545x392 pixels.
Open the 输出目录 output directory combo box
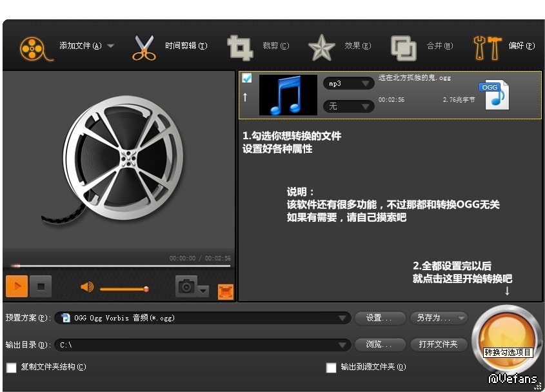click(x=203, y=345)
